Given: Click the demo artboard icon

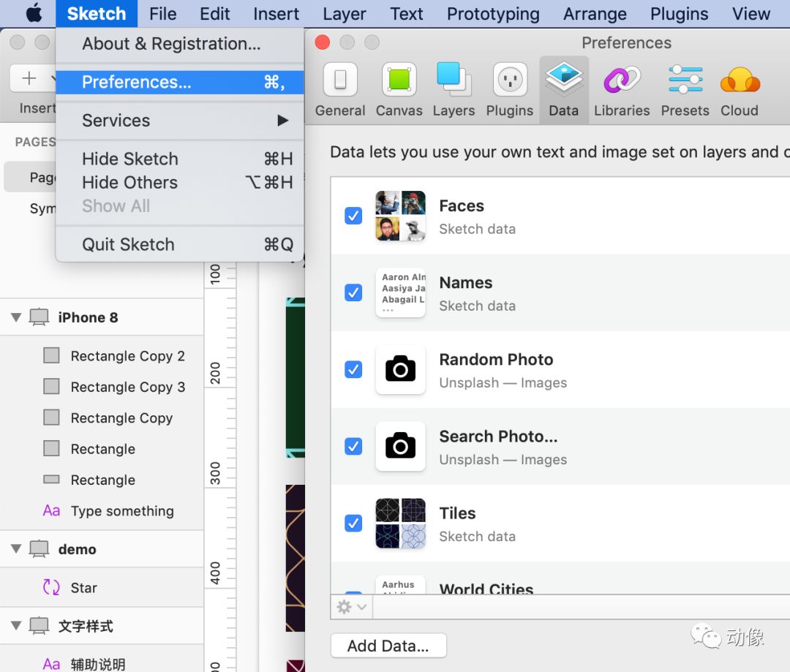Looking at the screenshot, I should [39, 548].
